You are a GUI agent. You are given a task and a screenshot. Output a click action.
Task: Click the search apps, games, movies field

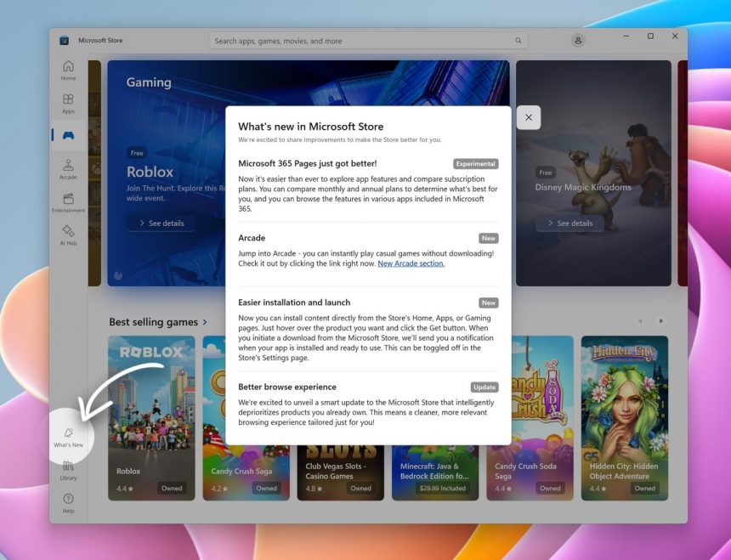coord(368,41)
